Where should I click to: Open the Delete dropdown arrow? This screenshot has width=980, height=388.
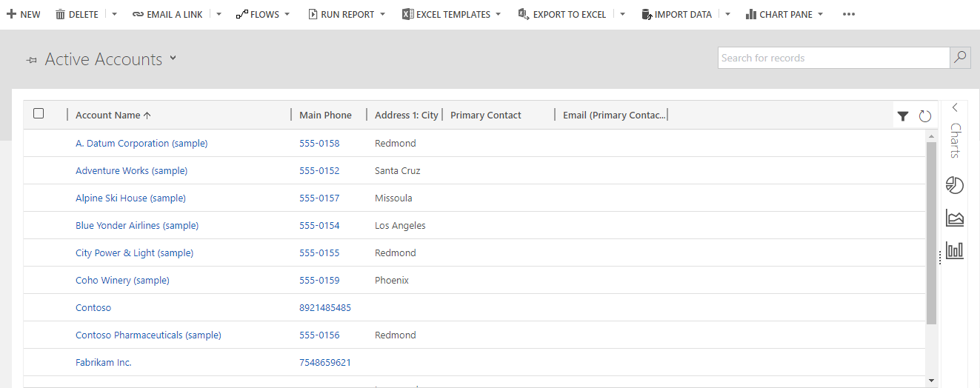pyautogui.click(x=114, y=14)
